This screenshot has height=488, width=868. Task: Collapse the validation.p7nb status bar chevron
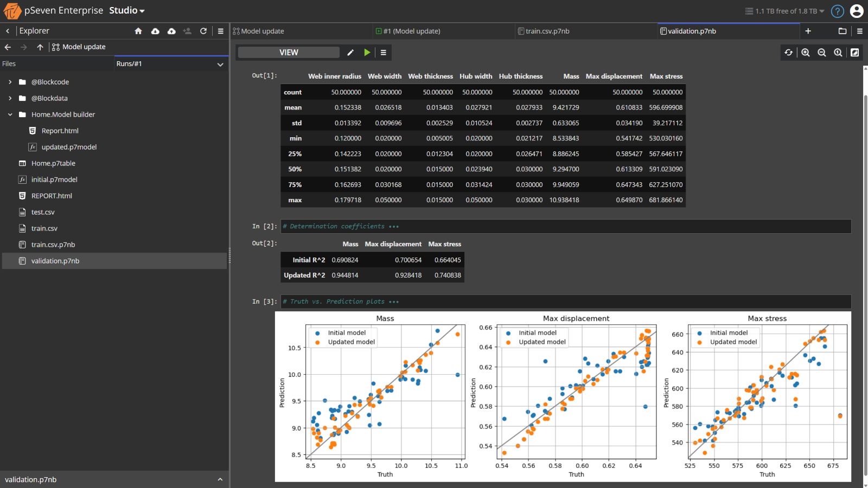tap(220, 479)
